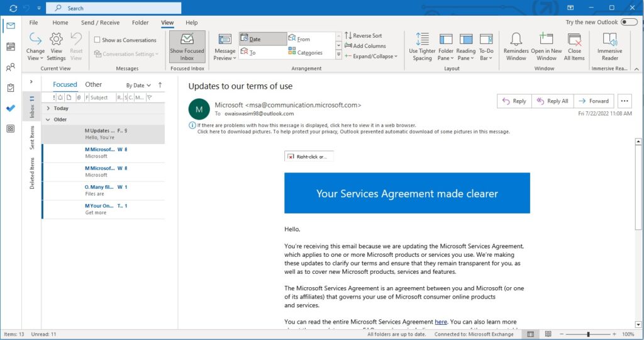Screen dimensions: 644x340
Task: Open To-Do Bar dropdown
Action: tap(486, 47)
